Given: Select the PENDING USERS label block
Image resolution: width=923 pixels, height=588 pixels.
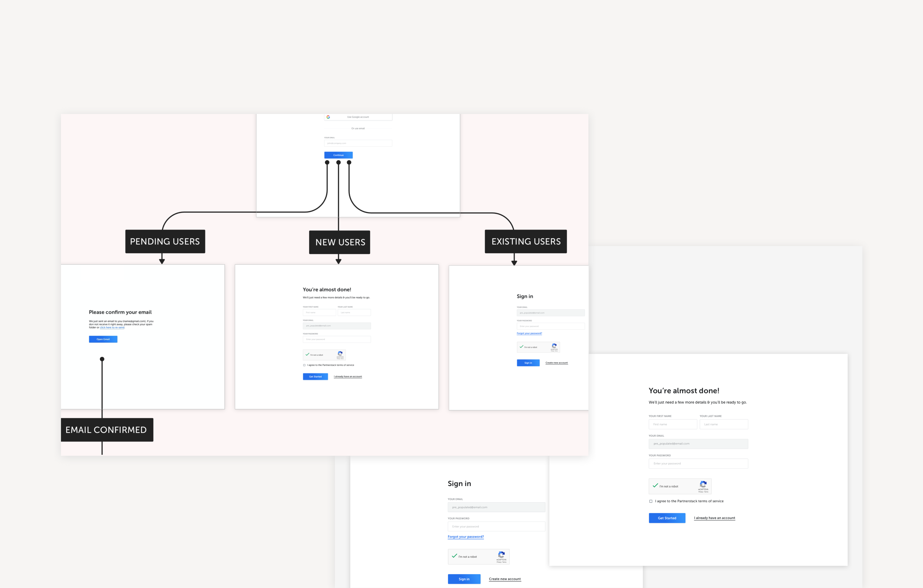Looking at the screenshot, I should pyautogui.click(x=165, y=241).
